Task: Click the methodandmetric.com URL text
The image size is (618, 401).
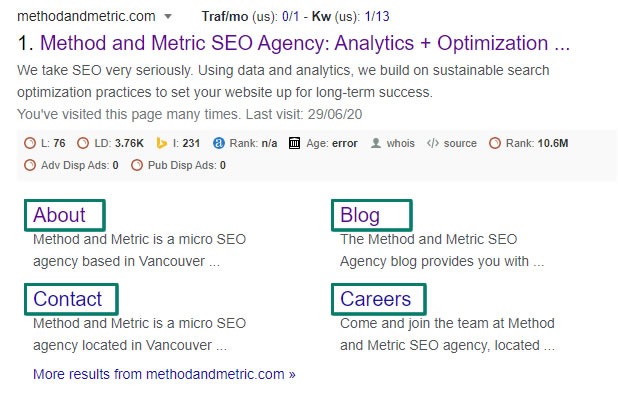Action: (x=86, y=17)
